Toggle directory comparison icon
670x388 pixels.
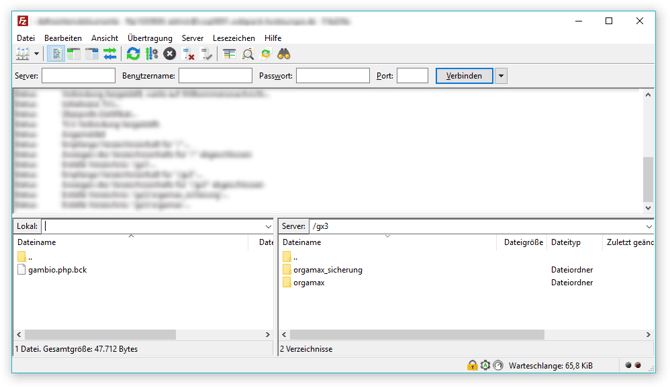coord(248,54)
